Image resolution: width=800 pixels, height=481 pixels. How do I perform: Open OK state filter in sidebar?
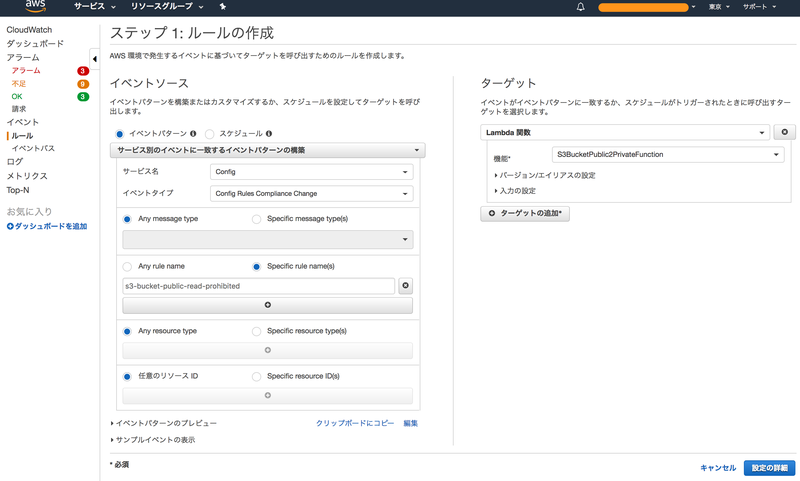coord(17,96)
